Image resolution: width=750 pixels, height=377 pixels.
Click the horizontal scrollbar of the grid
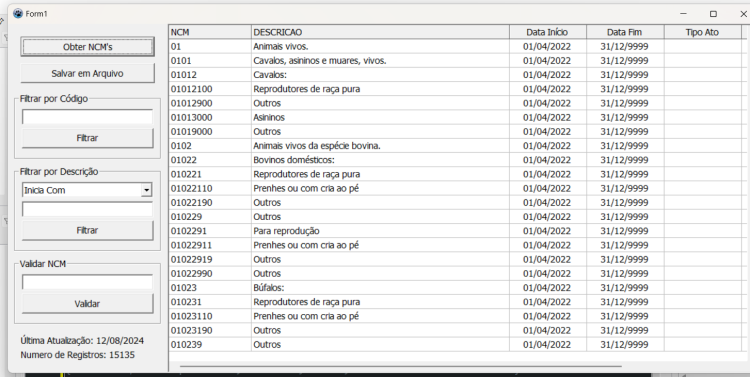point(401,366)
